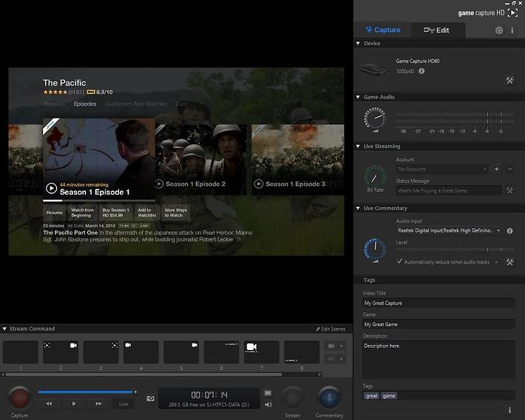Open the No Accounts dropdown
Screen dimensions: 525x420
point(442,169)
